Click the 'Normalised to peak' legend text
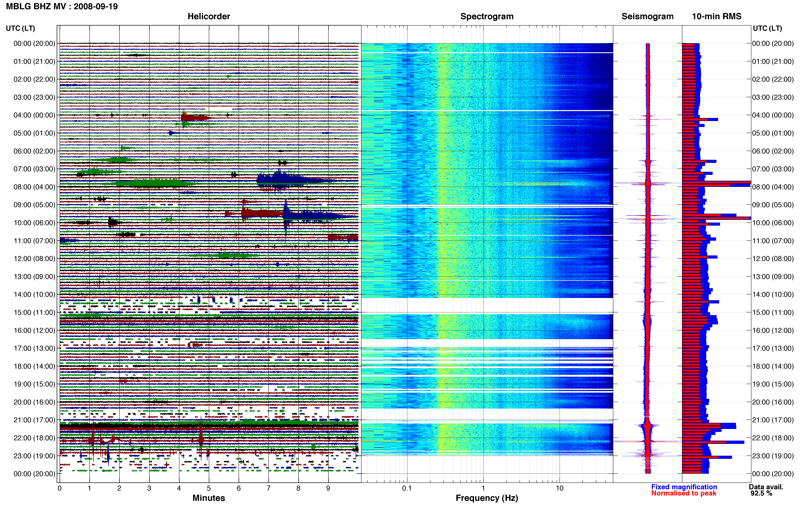This screenshot has width=812, height=508. point(684,493)
